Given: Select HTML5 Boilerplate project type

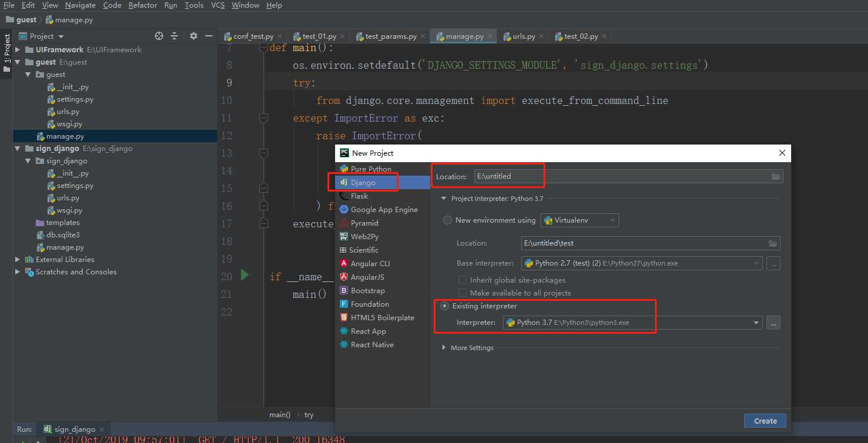Looking at the screenshot, I should 382,318.
